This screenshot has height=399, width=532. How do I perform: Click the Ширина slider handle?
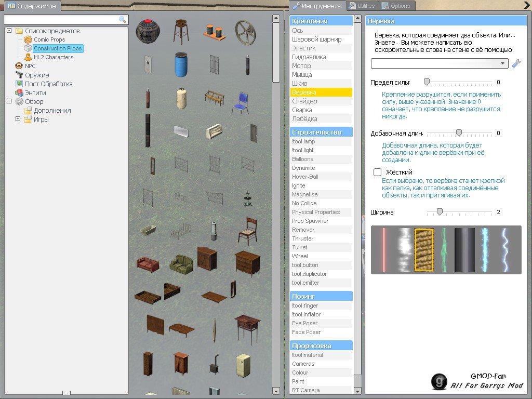[x=440, y=212]
